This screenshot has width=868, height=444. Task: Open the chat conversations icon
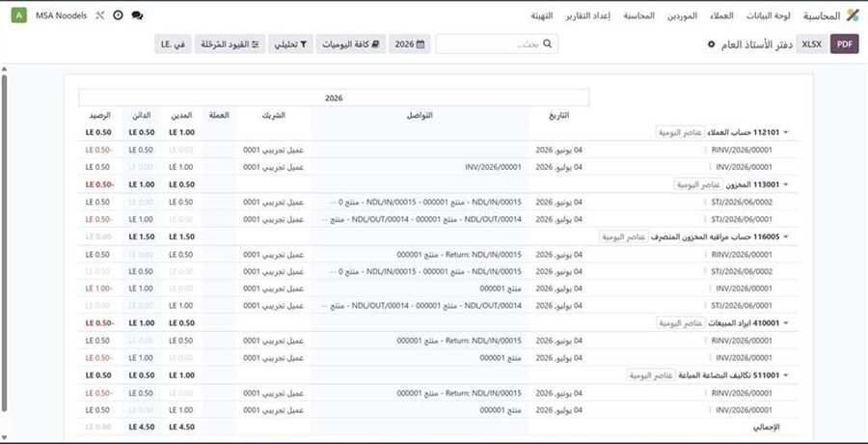(137, 15)
